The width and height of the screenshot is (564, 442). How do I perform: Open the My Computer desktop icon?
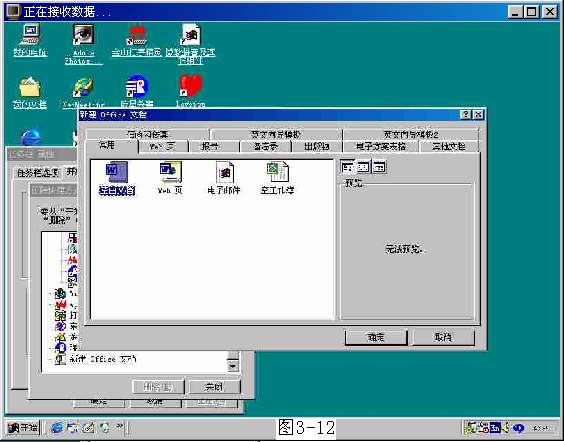tap(30, 40)
